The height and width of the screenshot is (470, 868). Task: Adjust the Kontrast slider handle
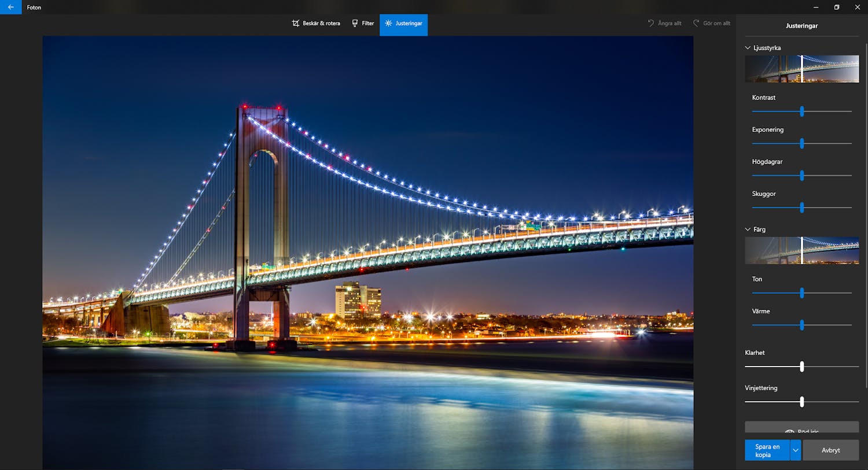point(801,111)
